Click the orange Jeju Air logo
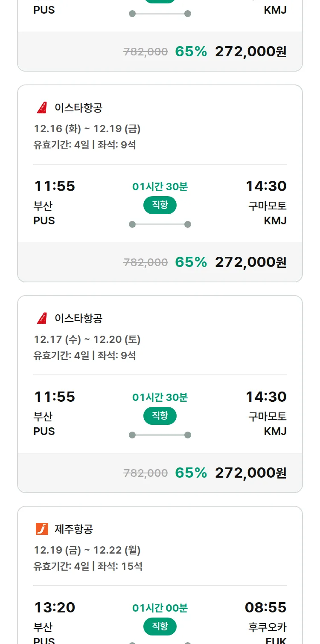This screenshot has width=320, height=644. coord(42,529)
